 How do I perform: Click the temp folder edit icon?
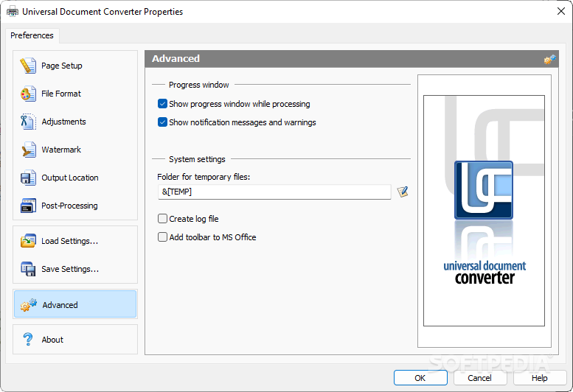click(403, 192)
